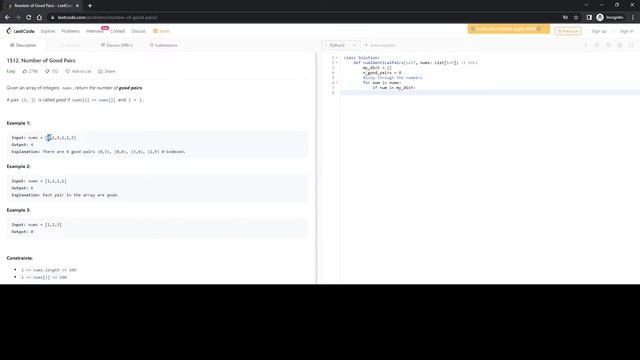Switch to the Solution tab
The image size is (640, 360).
coord(70,45)
